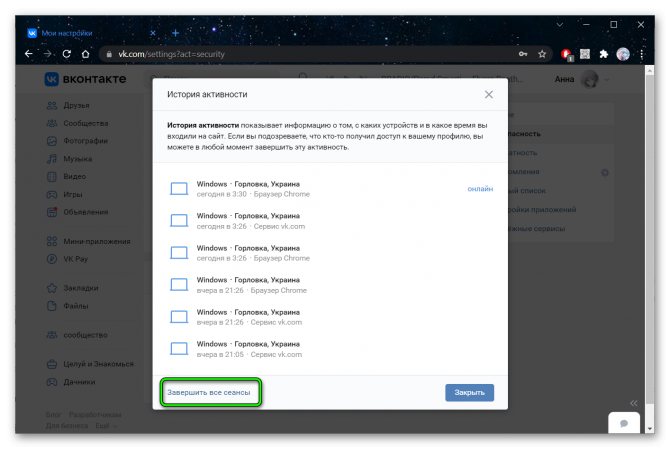Click red extension icon with badge

(x=567, y=54)
